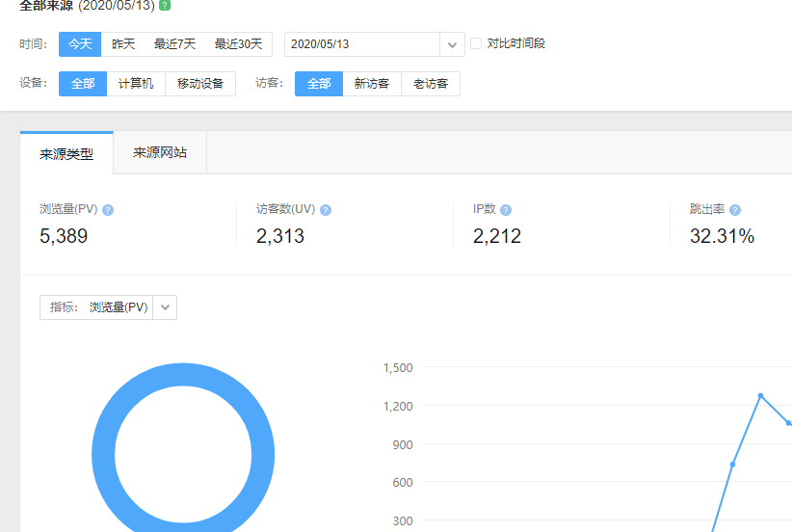Click the green help icon beside 全部来源 title
The height and width of the screenshot is (532, 792).
(x=165, y=5)
